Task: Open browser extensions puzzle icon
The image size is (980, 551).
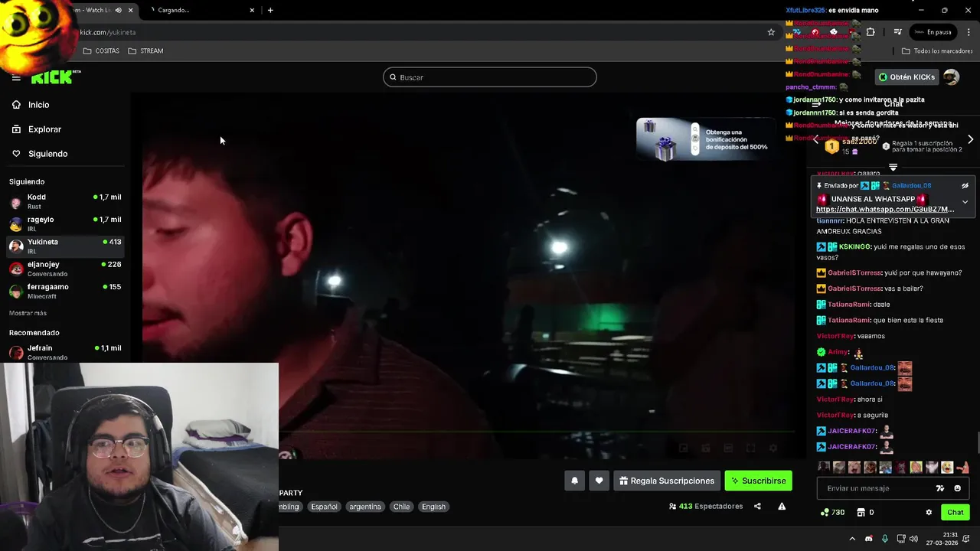Action: [871, 32]
